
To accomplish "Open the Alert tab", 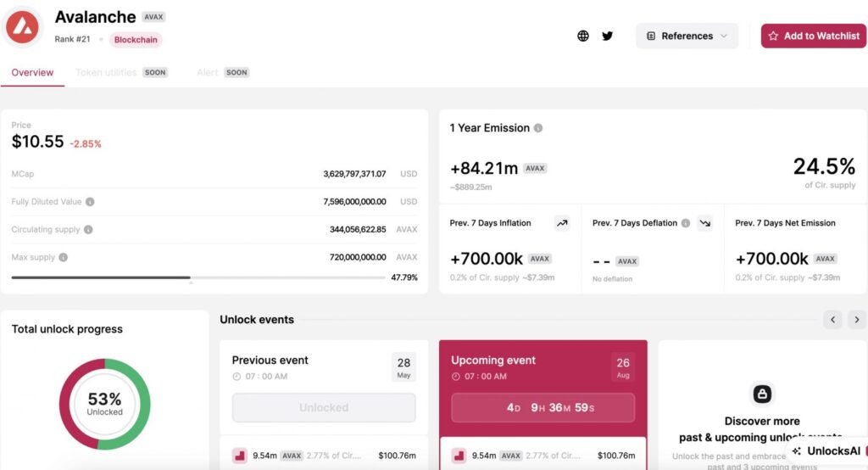I will pos(208,72).
